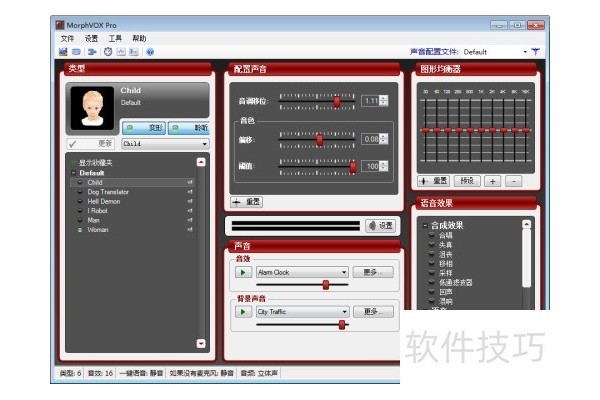Click the blue plug connector toolbar icon

pos(92,52)
